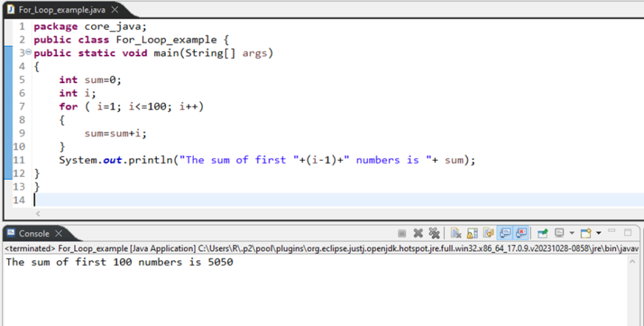The image size is (644, 326).
Task: Switch to the Console tab
Action: 33,233
